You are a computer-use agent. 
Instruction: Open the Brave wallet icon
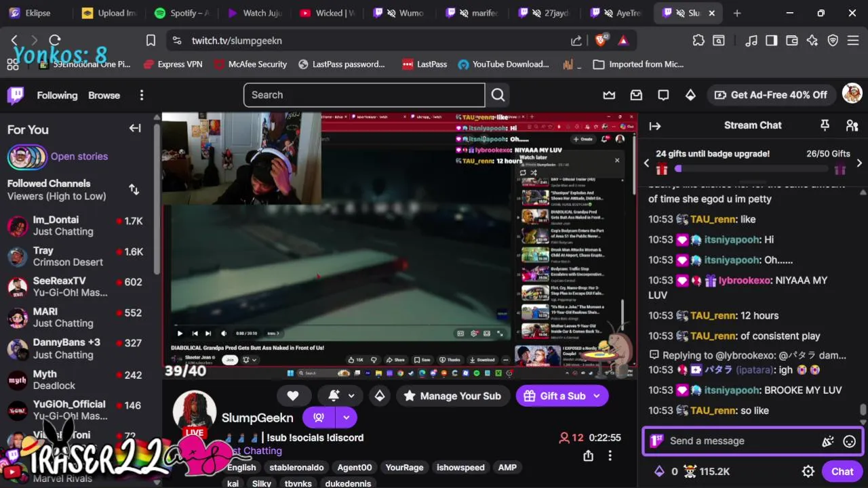(791, 41)
